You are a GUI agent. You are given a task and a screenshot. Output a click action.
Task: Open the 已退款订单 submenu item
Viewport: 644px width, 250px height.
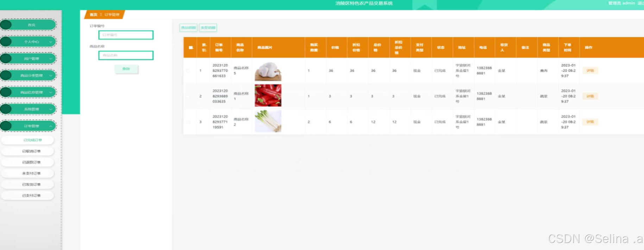28,162
